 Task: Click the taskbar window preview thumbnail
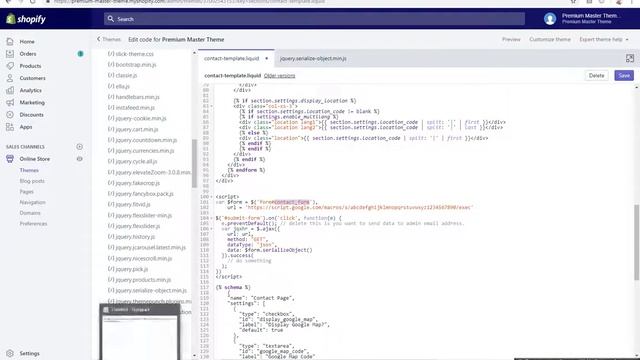tap(140, 333)
